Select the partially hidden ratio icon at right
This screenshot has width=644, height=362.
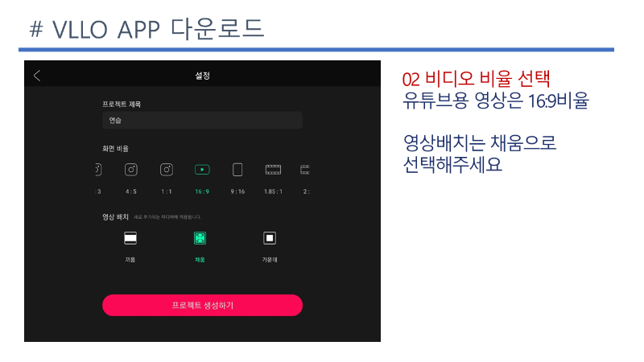(x=305, y=170)
